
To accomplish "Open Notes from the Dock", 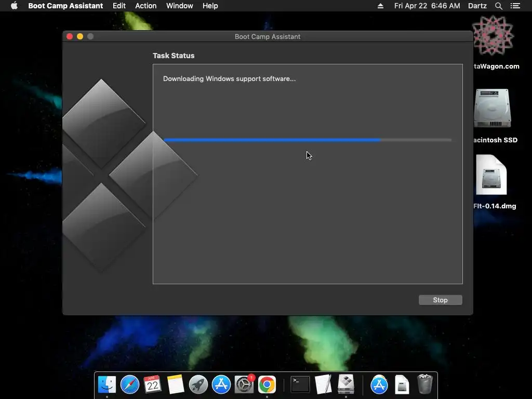I will pyautogui.click(x=176, y=384).
